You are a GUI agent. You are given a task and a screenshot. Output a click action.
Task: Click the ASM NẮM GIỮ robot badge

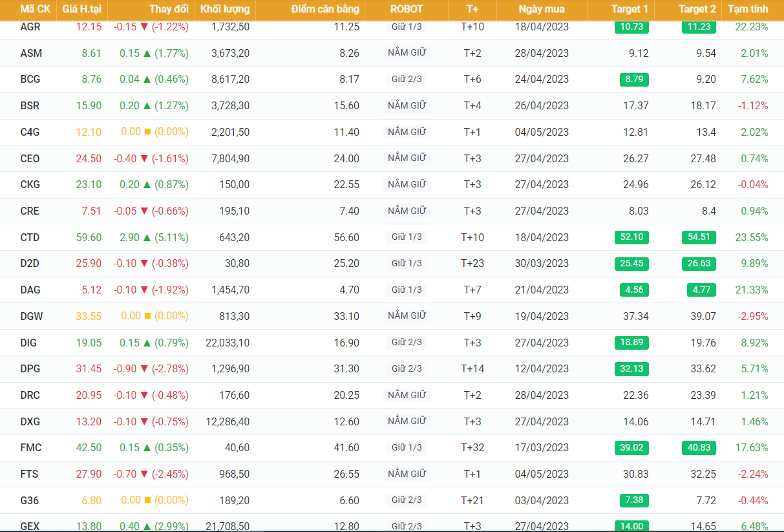(x=407, y=53)
